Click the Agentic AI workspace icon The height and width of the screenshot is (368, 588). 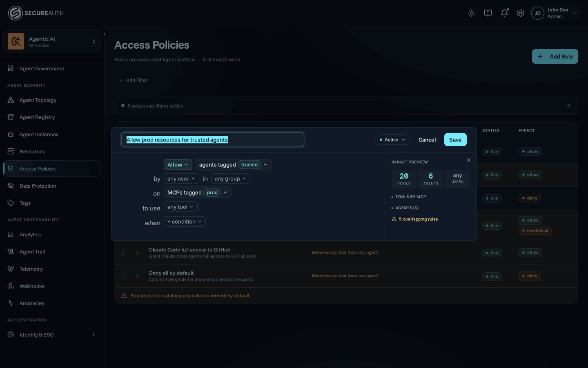pos(16,41)
